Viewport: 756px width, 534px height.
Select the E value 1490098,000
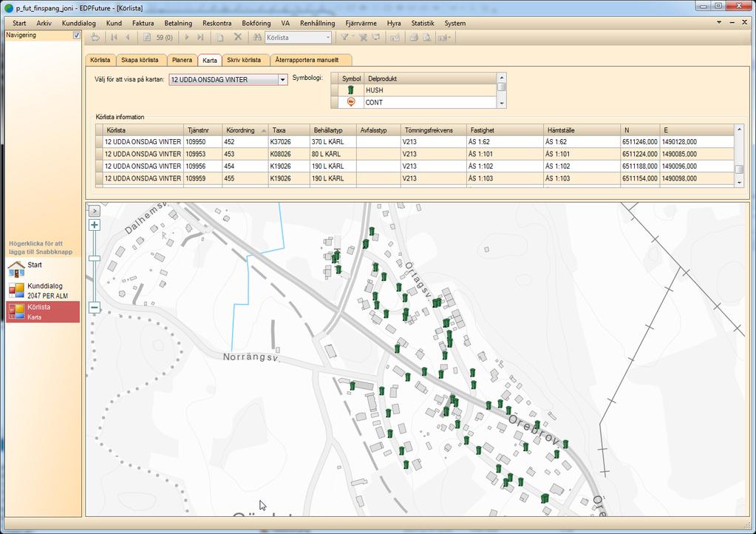pyautogui.click(x=697, y=178)
